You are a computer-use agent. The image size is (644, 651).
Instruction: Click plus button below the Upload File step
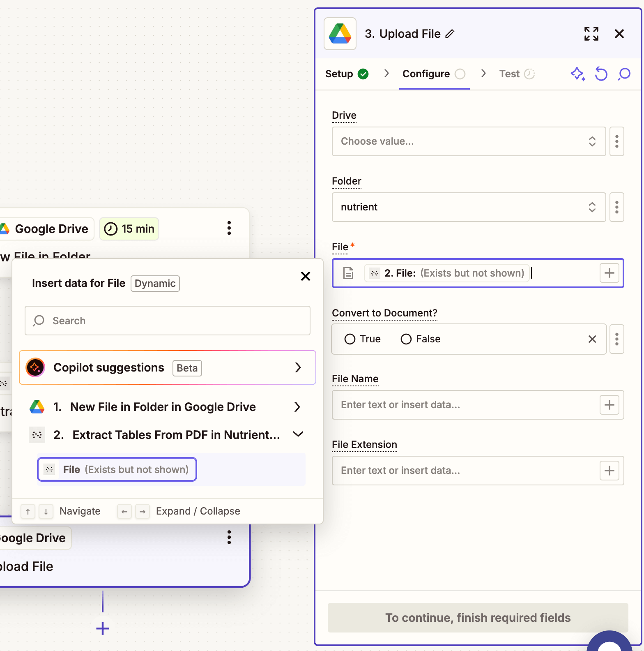(103, 628)
